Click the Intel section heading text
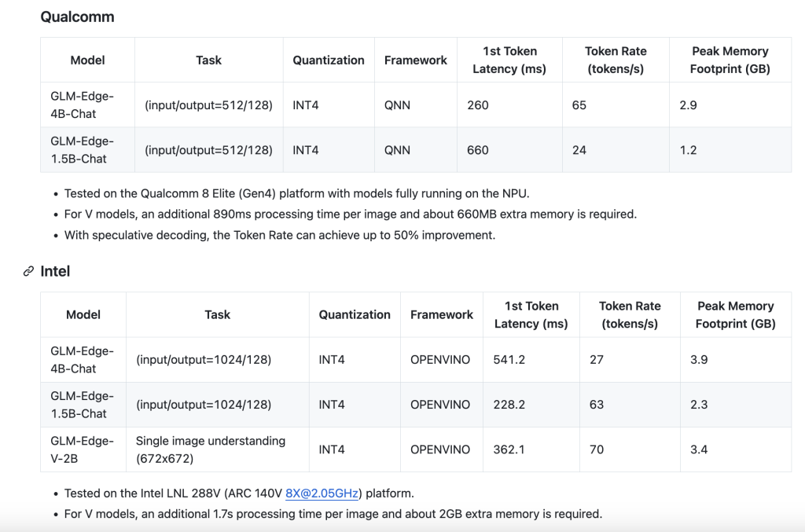 55,271
